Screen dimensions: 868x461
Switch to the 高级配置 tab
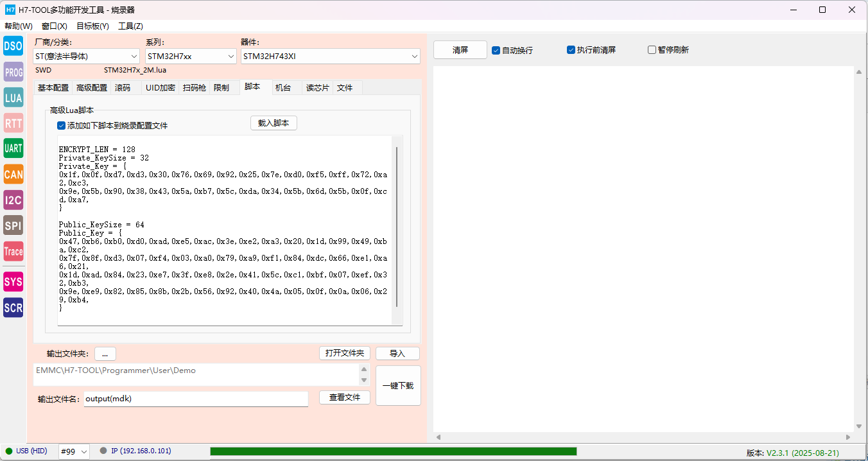coord(92,88)
